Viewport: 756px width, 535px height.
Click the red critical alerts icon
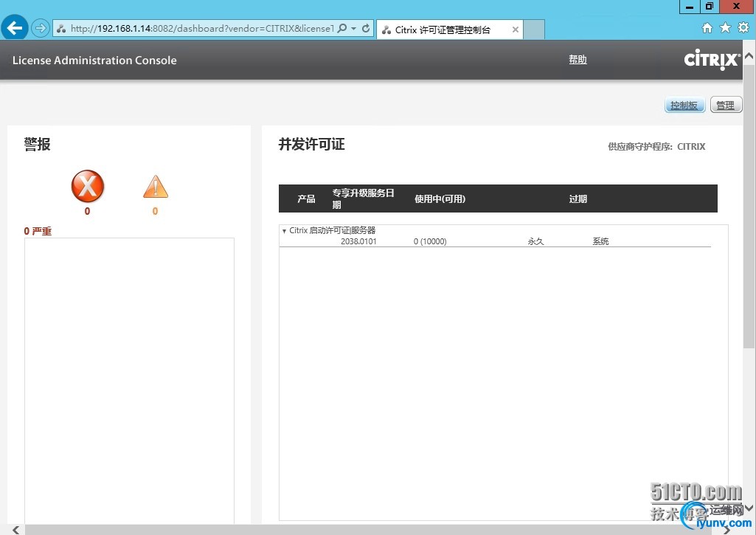tap(87, 186)
